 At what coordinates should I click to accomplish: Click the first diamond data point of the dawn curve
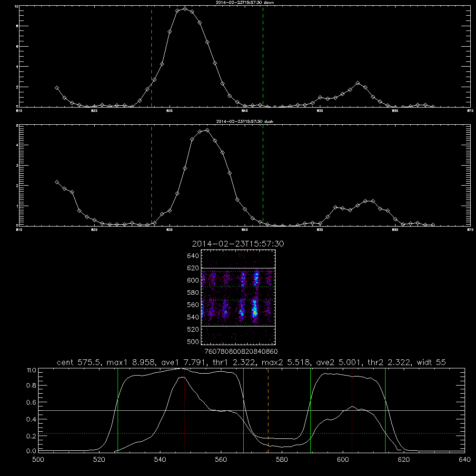click(x=57, y=88)
